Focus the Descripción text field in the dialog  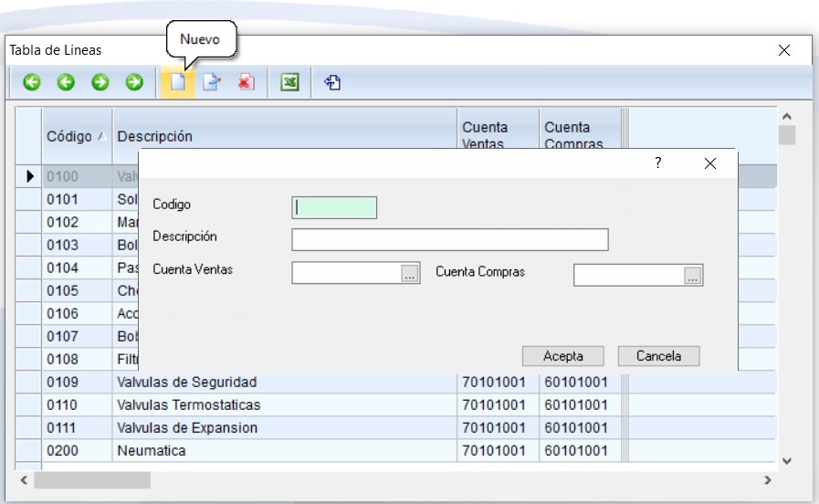[x=449, y=239]
